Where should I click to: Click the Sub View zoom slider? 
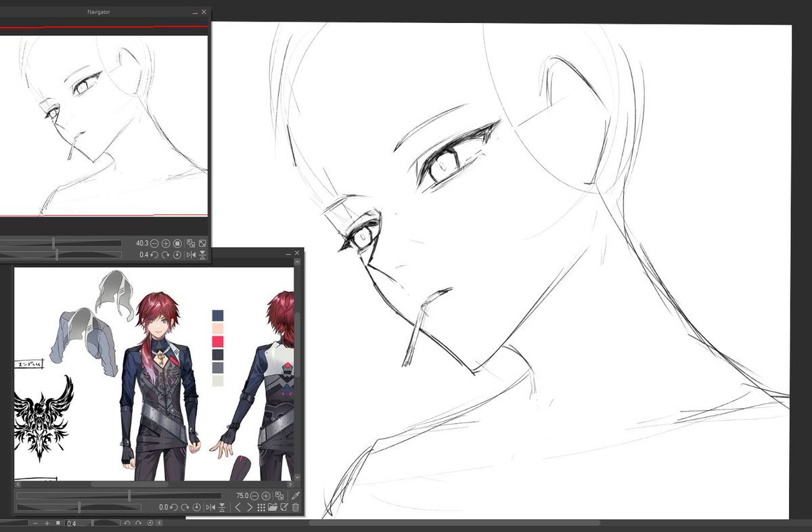pyautogui.click(x=119, y=496)
